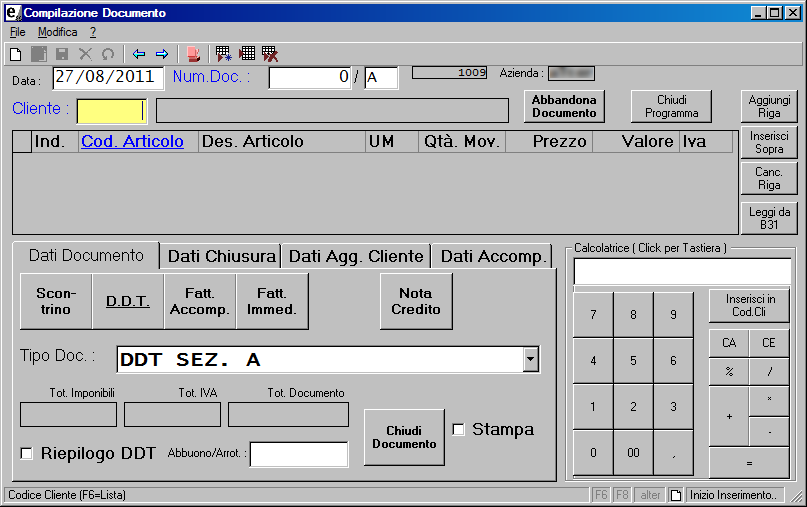Click the blue left arrow icon
This screenshot has height=507, width=807.
click(x=139, y=54)
